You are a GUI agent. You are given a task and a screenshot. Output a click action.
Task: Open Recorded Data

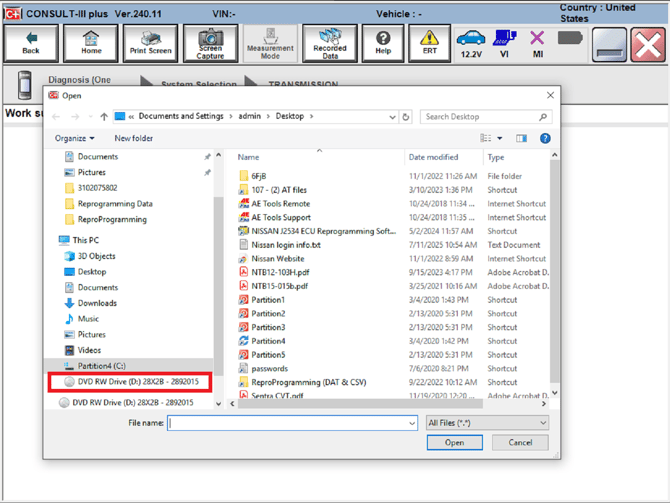pyautogui.click(x=330, y=43)
